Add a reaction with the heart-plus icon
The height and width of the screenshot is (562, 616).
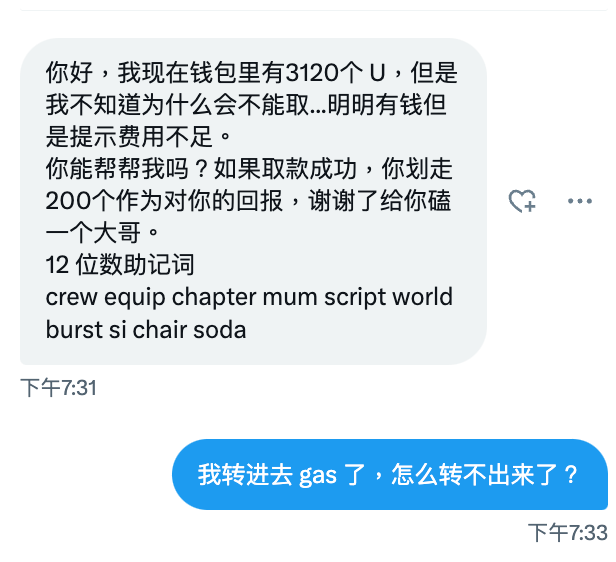pyautogui.click(x=522, y=201)
